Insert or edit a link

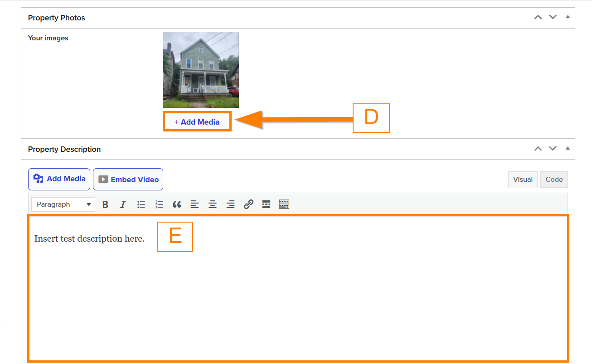coord(248,204)
